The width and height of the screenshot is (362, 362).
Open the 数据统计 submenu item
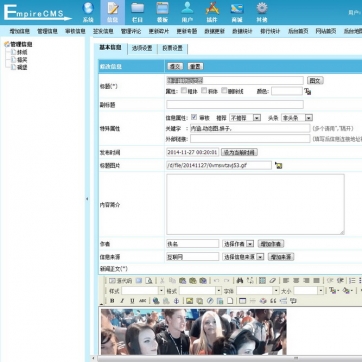point(242,31)
